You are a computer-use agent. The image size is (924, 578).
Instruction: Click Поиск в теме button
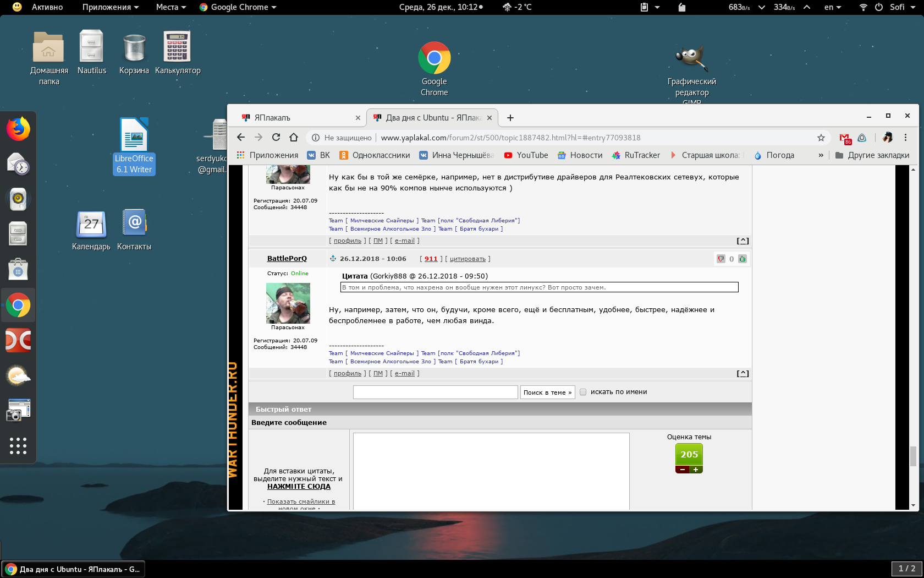[x=548, y=392]
